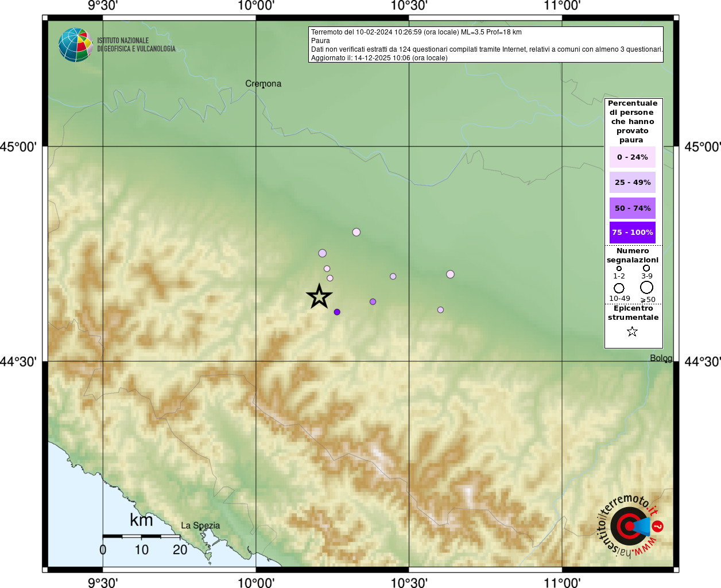Image resolution: width=721 pixels, height=588 pixels.
Task: Click the 3-9 reports legend circle
Action: [x=646, y=268]
